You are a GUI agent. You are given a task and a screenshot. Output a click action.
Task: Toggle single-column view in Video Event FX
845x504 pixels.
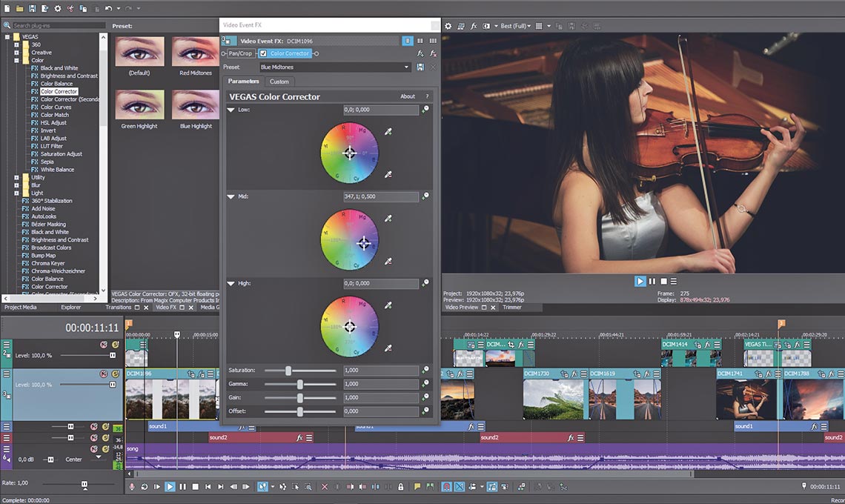[408, 41]
